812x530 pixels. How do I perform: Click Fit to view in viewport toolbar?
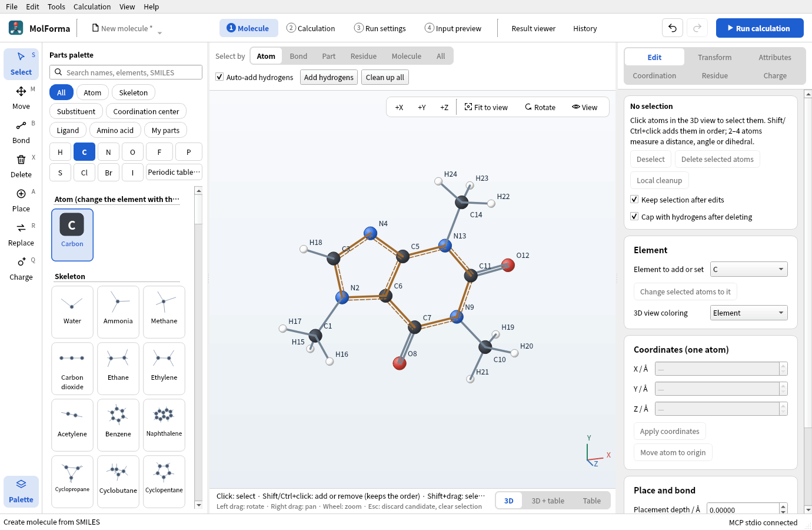pyautogui.click(x=486, y=107)
